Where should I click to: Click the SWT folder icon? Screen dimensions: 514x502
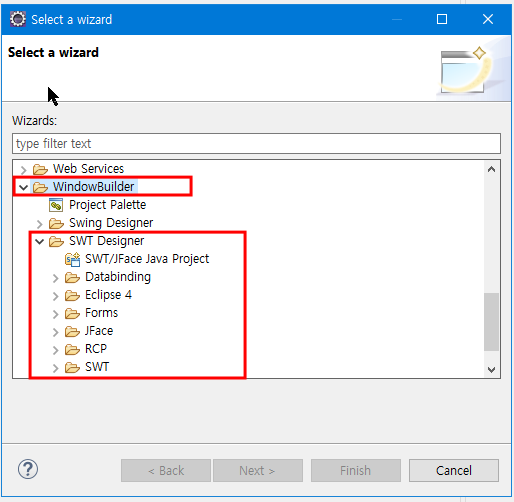(x=72, y=367)
